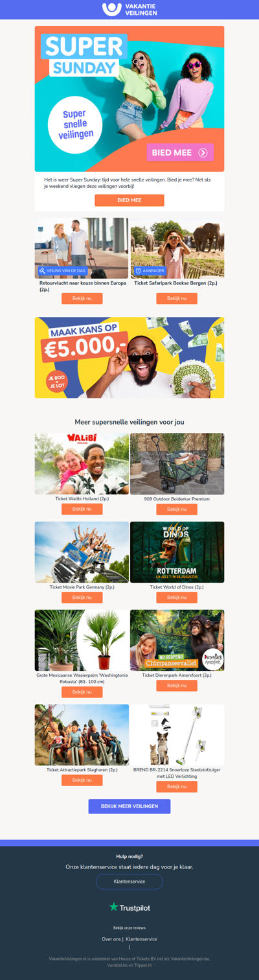Click 'Bekijk nu' under Dierenpark Amersfoort
This screenshot has width=259, height=980.
coord(177,686)
